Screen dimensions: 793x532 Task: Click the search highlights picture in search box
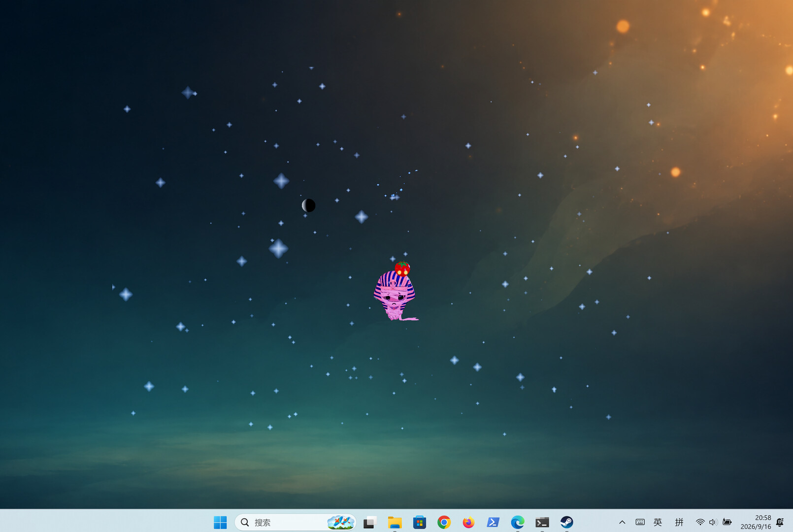[x=340, y=522]
